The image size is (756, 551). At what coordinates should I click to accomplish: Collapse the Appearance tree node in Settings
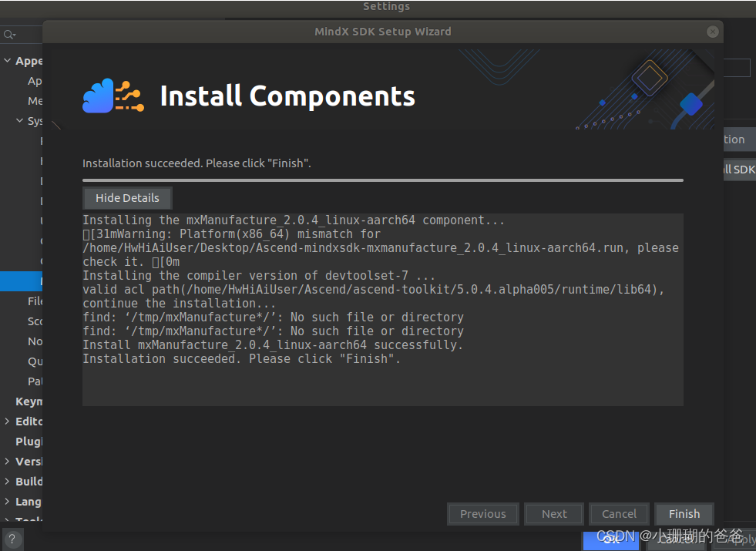[x=7, y=61]
